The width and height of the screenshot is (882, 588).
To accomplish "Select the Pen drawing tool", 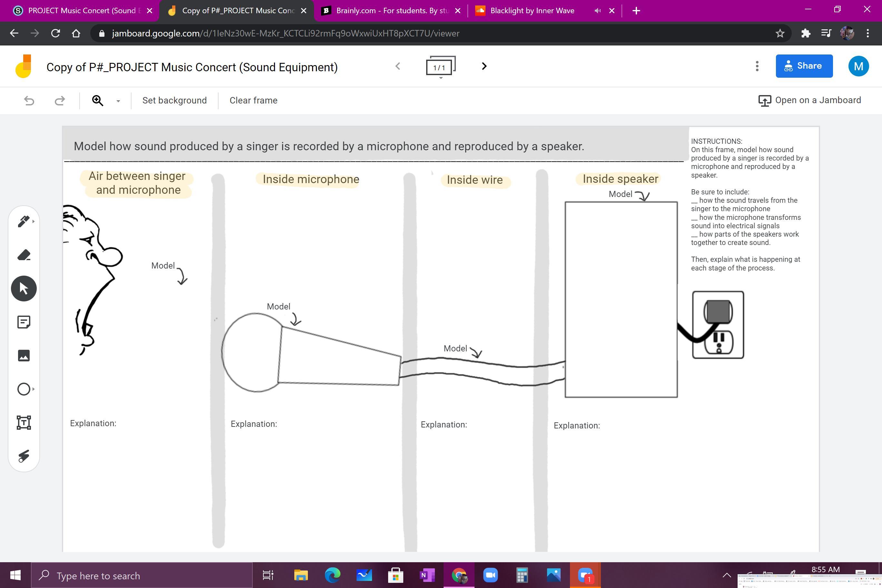I will (23, 221).
